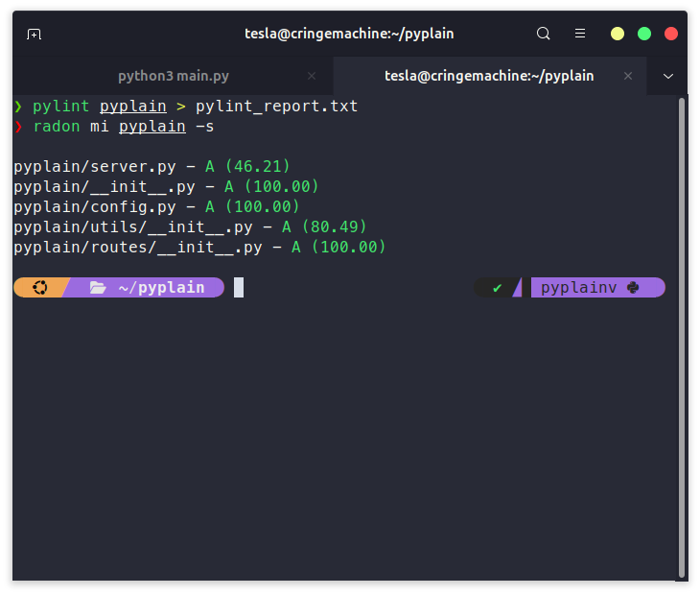Click the blinking cursor block at the prompt
The width and height of the screenshot is (700, 595).
pyautogui.click(x=239, y=287)
